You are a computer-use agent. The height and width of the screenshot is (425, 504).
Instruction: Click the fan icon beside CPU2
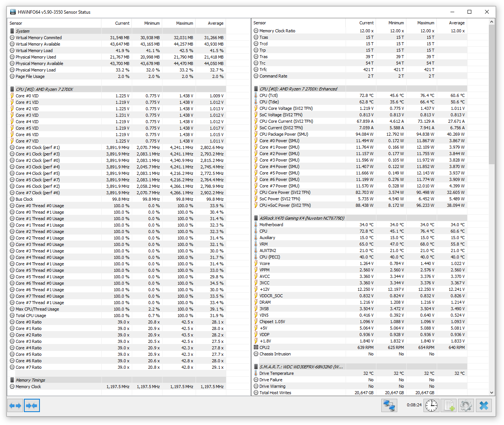click(x=256, y=347)
